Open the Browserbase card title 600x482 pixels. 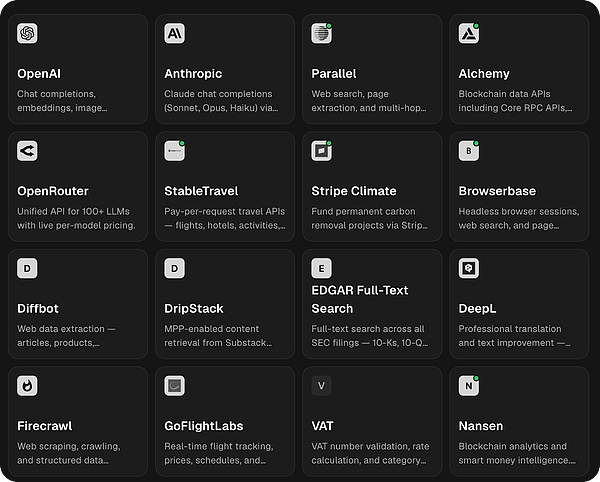coord(497,191)
